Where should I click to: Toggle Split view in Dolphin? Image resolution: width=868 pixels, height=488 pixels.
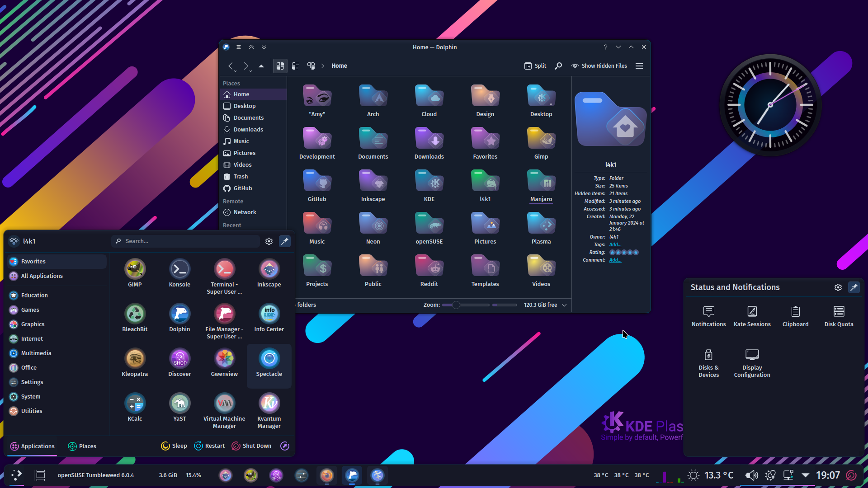pos(535,66)
